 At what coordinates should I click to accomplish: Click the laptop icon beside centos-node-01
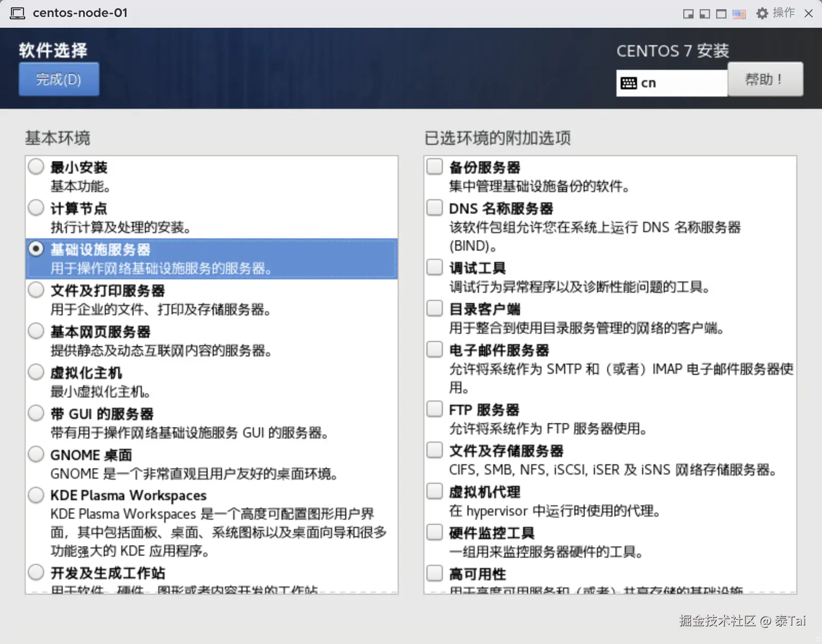[17, 13]
